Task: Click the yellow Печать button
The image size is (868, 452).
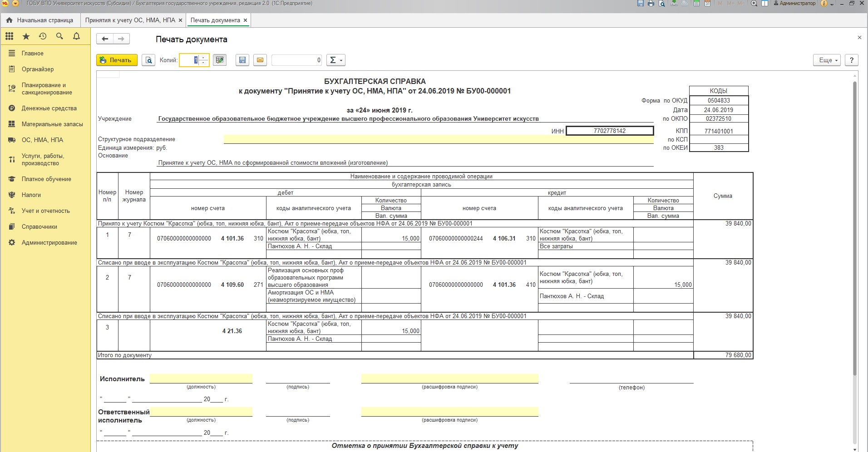Action: point(117,60)
